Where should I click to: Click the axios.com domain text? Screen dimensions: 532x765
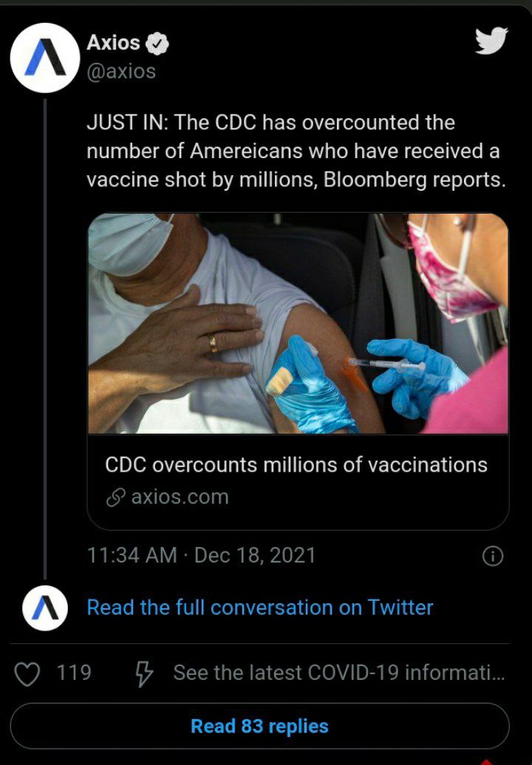[x=180, y=497]
